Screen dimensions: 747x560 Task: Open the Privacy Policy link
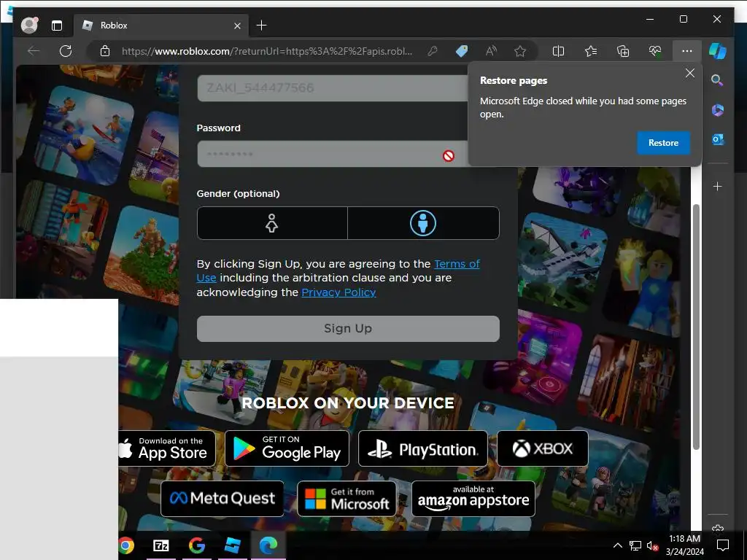338,292
